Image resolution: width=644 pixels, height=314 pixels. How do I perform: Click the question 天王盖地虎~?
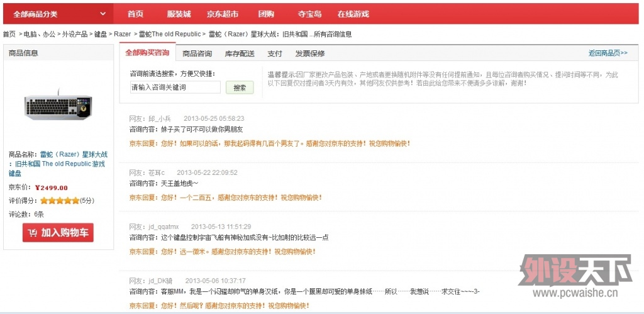pos(179,183)
